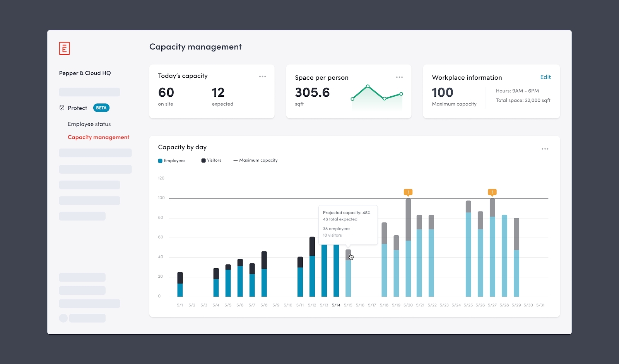The width and height of the screenshot is (619, 364).
Task: Click the Protect shield icon
Action: point(62,108)
